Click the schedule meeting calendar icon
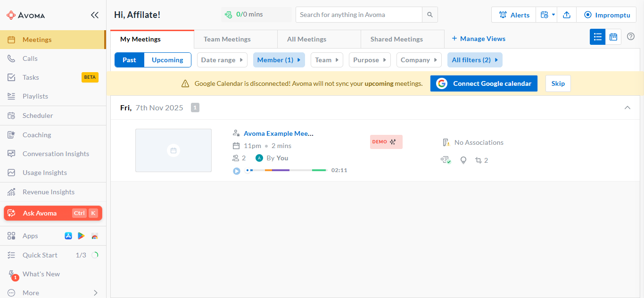Viewport: 644px width, 298px height. 545,15
